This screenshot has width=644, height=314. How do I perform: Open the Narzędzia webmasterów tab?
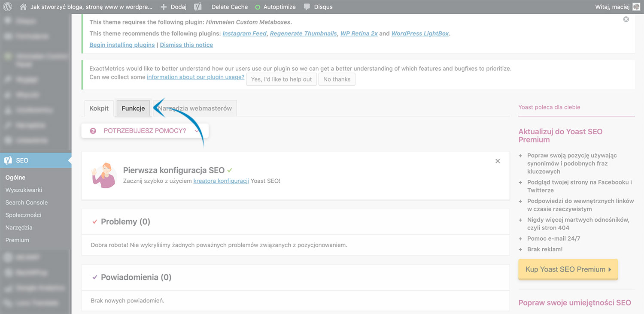[195, 109]
